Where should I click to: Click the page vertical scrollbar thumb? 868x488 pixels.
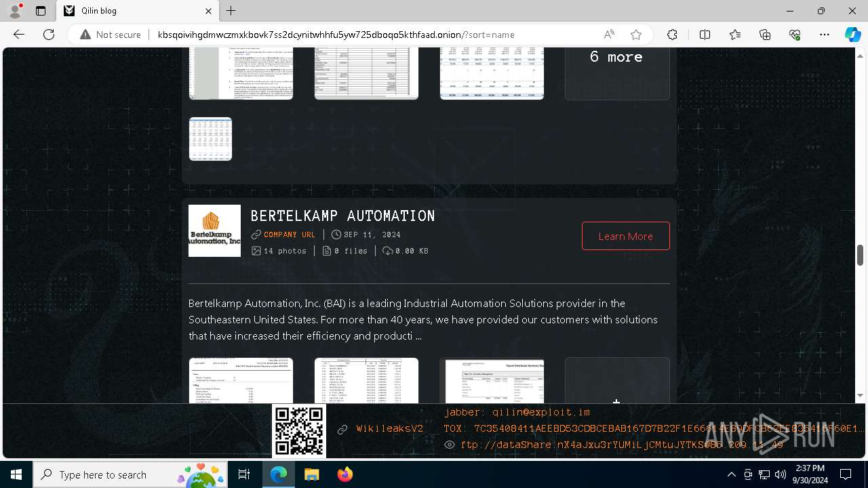click(x=860, y=255)
